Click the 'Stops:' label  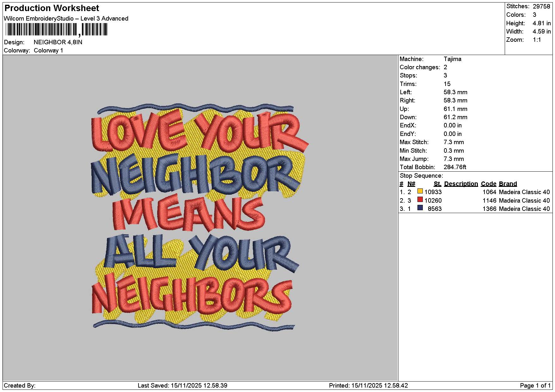(x=408, y=76)
